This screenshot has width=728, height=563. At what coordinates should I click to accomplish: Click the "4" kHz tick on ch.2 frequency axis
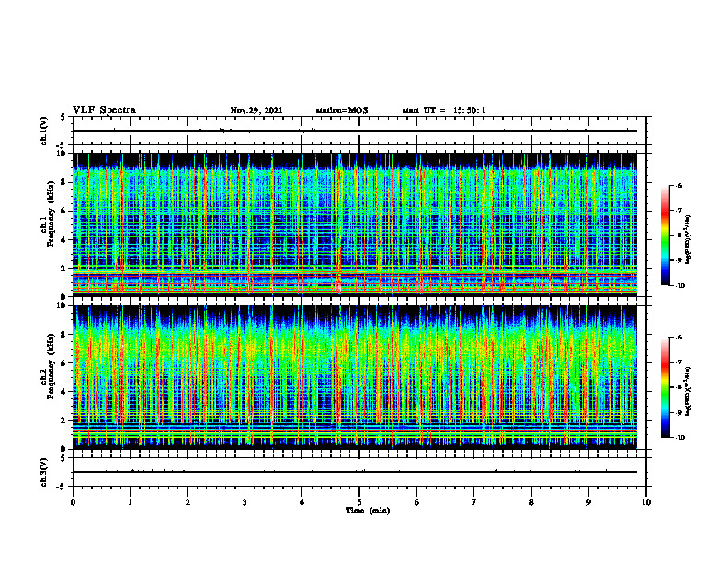[x=64, y=392]
